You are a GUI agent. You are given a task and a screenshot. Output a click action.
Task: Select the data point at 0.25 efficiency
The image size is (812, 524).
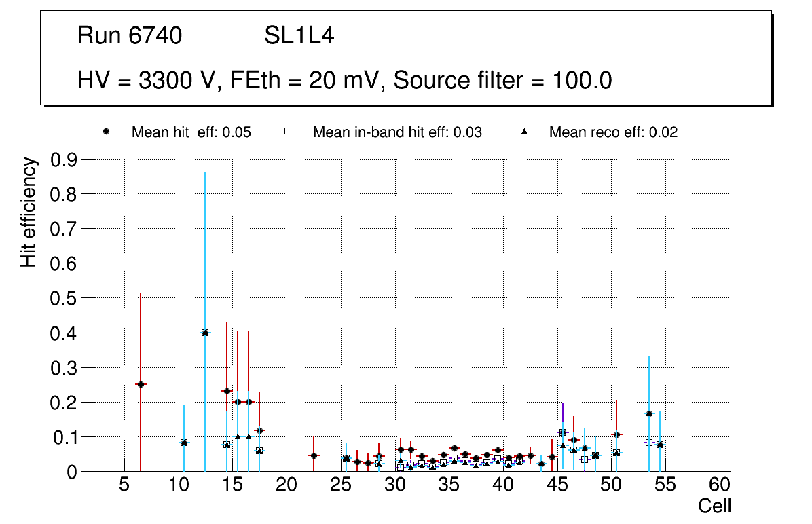[141, 384]
